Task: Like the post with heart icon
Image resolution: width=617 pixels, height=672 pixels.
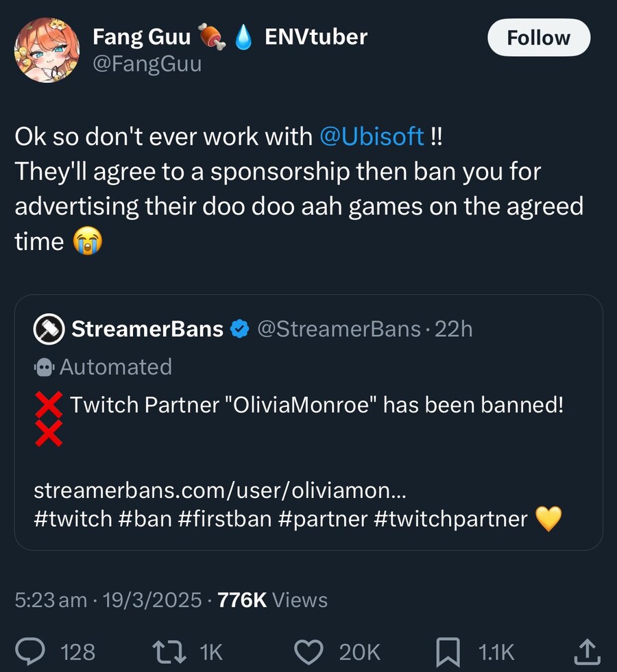Action: tap(308, 651)
